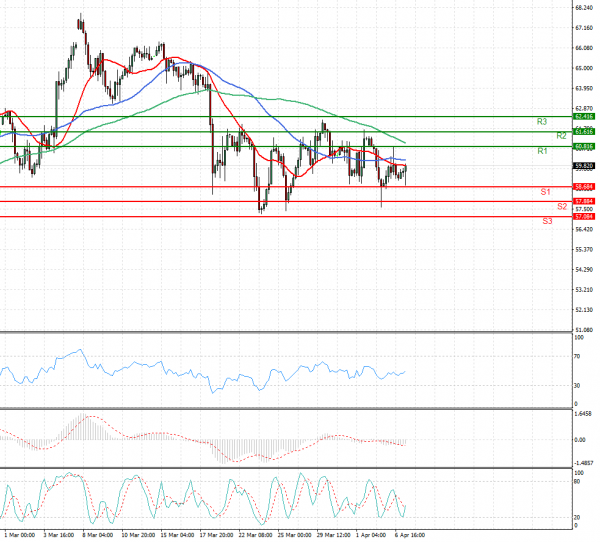
Task: Click the MACD -1.4857 scale value
Action: pyautogui.click(x=584, y=463)
